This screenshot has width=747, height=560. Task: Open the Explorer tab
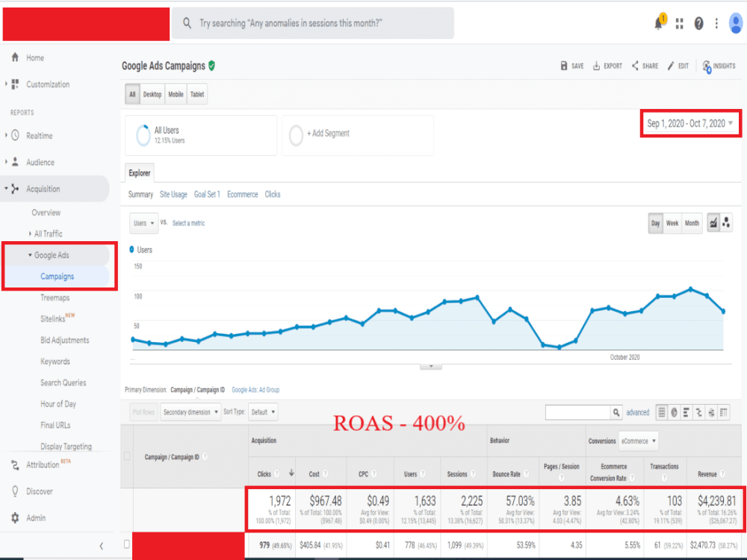tap(140, 173)
